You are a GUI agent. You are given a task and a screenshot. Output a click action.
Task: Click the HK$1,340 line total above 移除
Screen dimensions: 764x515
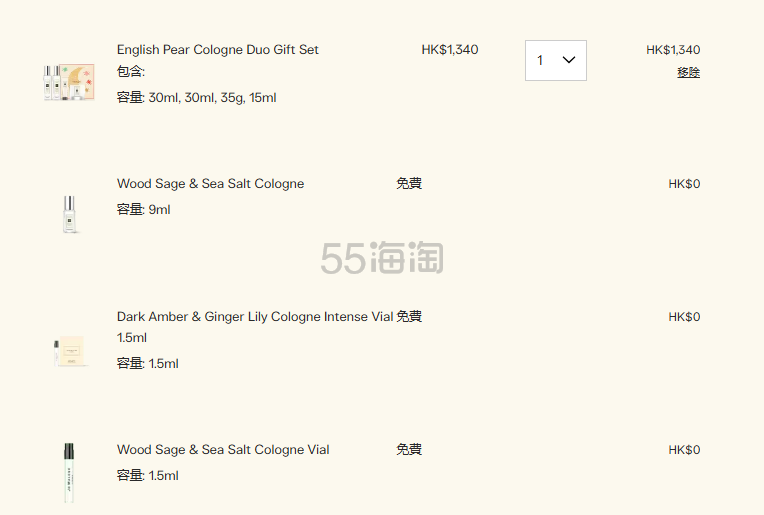pyautogui.click(x=673, y=50)
